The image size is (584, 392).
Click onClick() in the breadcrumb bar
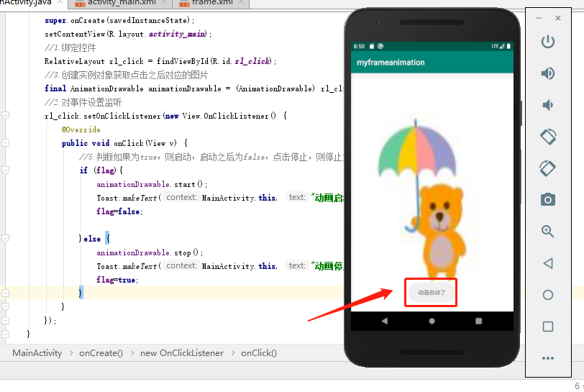click(x=259, y=353)
